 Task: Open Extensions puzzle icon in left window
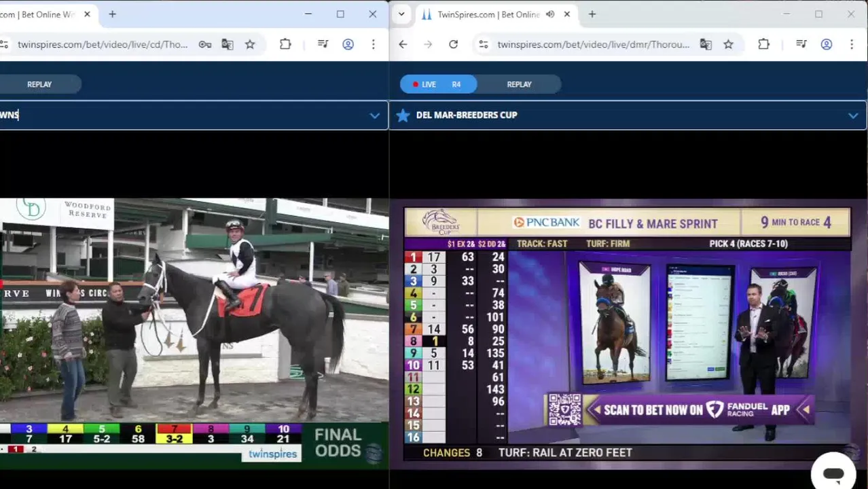click(x=285, y=44)
